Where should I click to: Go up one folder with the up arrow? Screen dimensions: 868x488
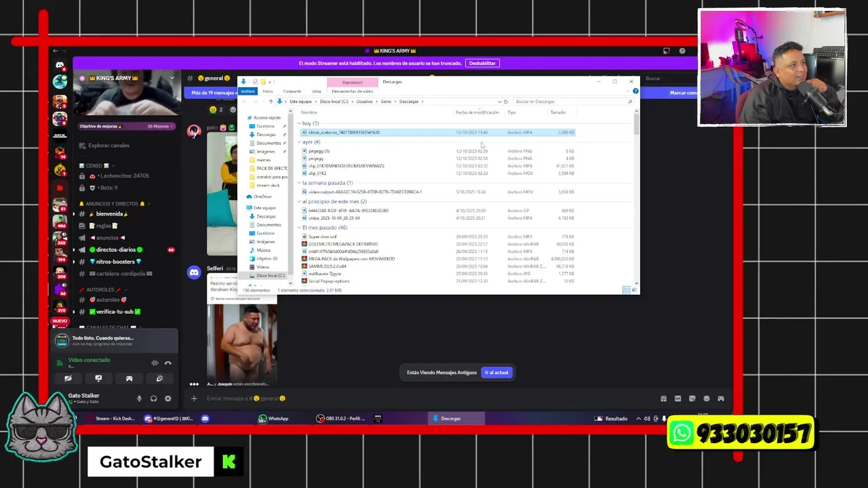[271, 102]
